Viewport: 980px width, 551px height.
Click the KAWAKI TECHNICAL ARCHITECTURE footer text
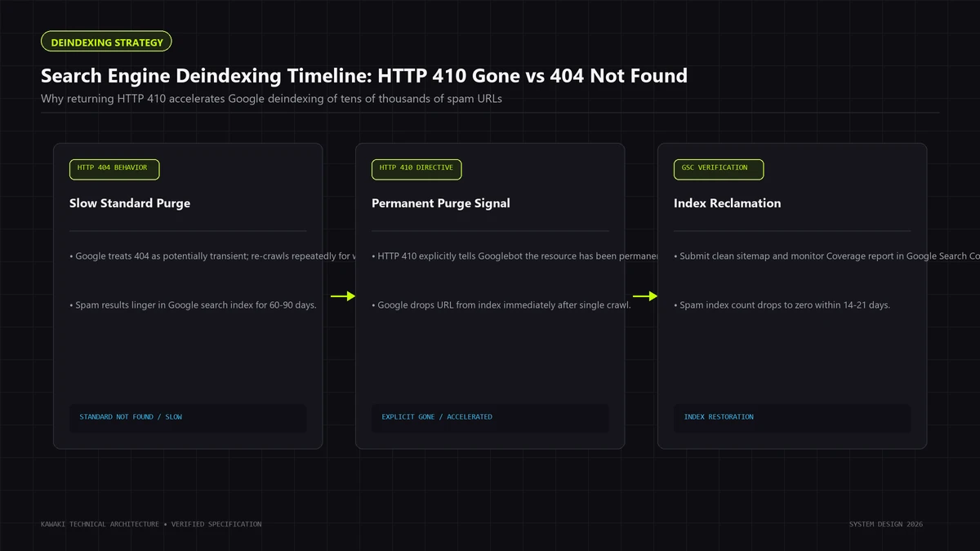[x=151, y=524]
